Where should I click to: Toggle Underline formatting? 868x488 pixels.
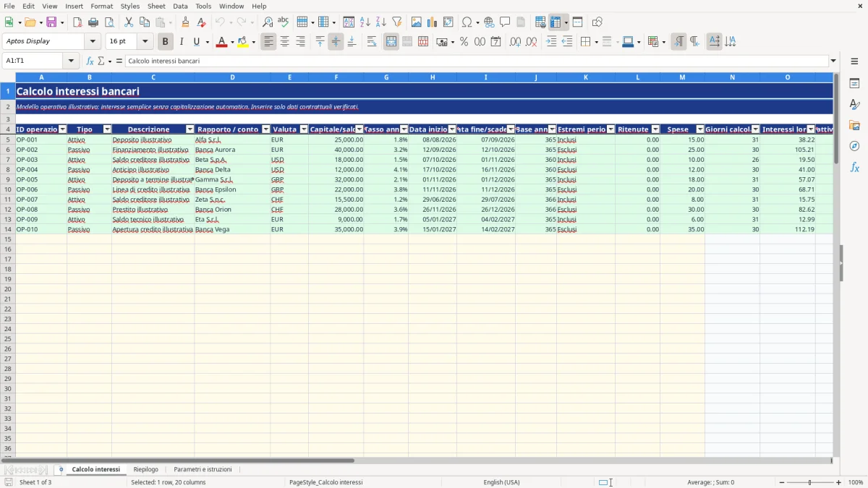click(196, 42)
